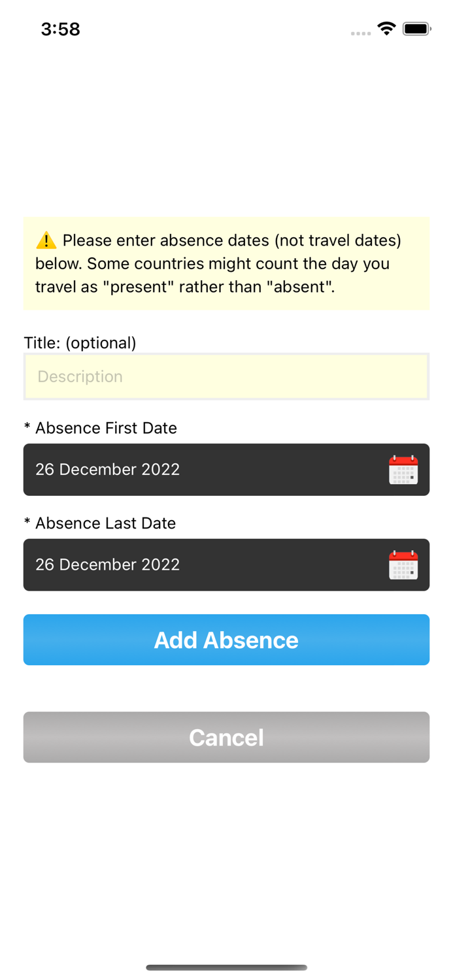This screenshot has width=453, height=980.
Task: Click the warning triangle emoji in the notice
Action: (x=44, y=240)
